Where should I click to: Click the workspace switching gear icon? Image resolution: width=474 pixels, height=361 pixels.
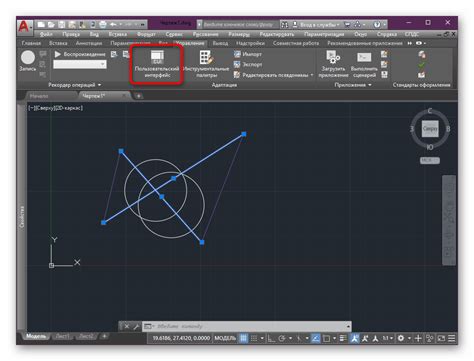tap(401, 338)
